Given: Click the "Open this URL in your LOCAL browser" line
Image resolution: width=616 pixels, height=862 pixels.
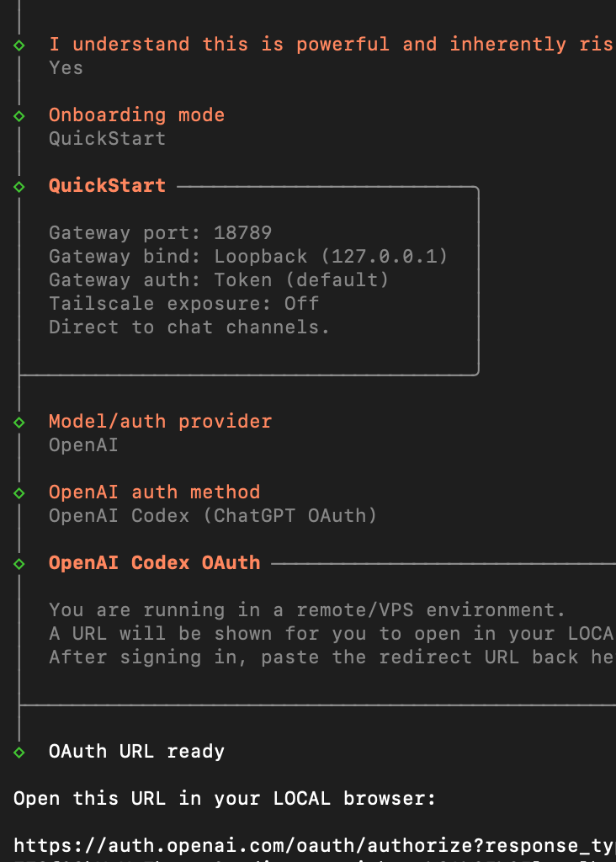Looking at the screenshot, I should click(x=225, y=799).
